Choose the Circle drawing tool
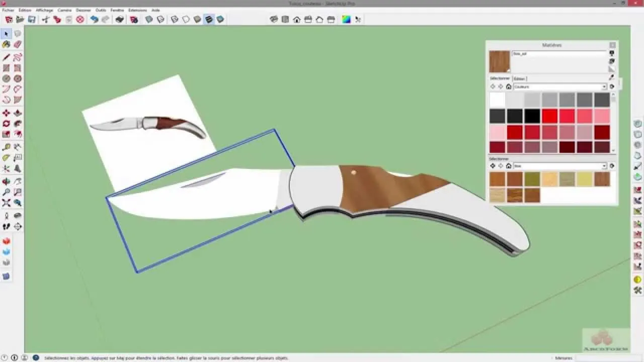 coord(6,78)
